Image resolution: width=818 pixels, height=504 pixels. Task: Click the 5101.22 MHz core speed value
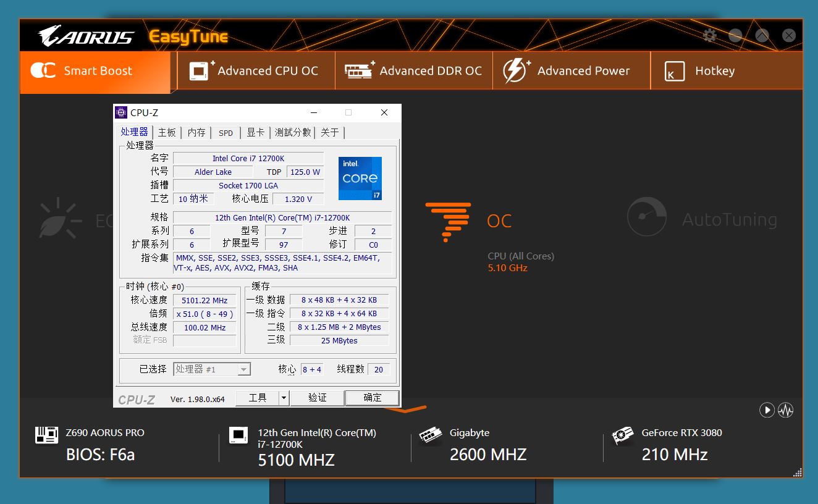click(x=204, y=301)
